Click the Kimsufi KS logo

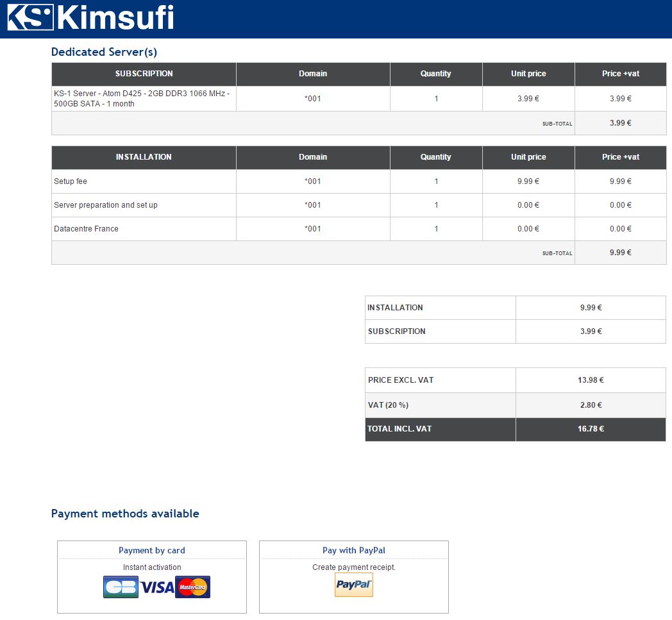pyautogui.click(x=90, y=17)
